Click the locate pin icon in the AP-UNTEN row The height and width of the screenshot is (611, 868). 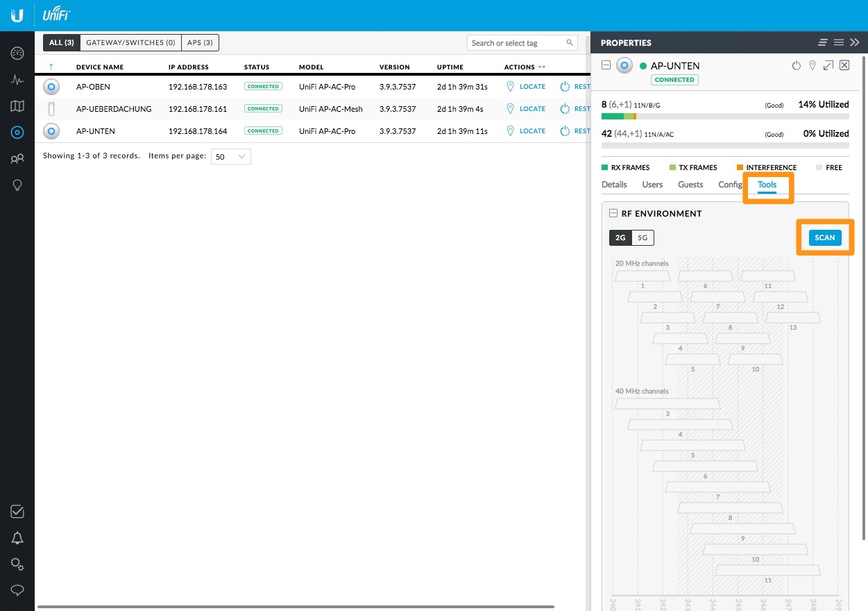pos(511,131)
